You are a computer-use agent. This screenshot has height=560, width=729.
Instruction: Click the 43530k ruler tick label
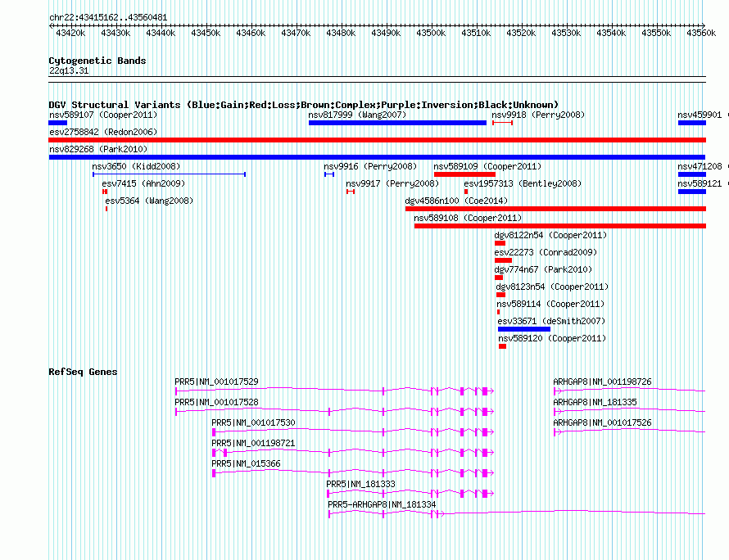(566, 33)
